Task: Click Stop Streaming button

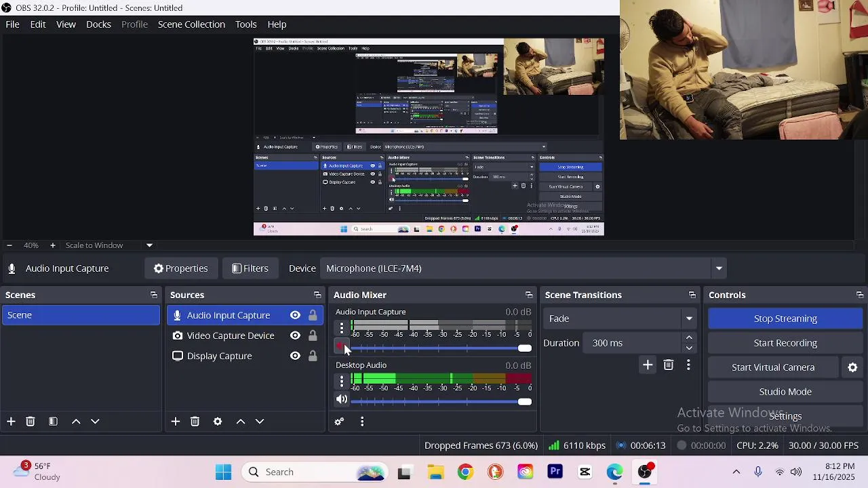Action: coord(785,319)
